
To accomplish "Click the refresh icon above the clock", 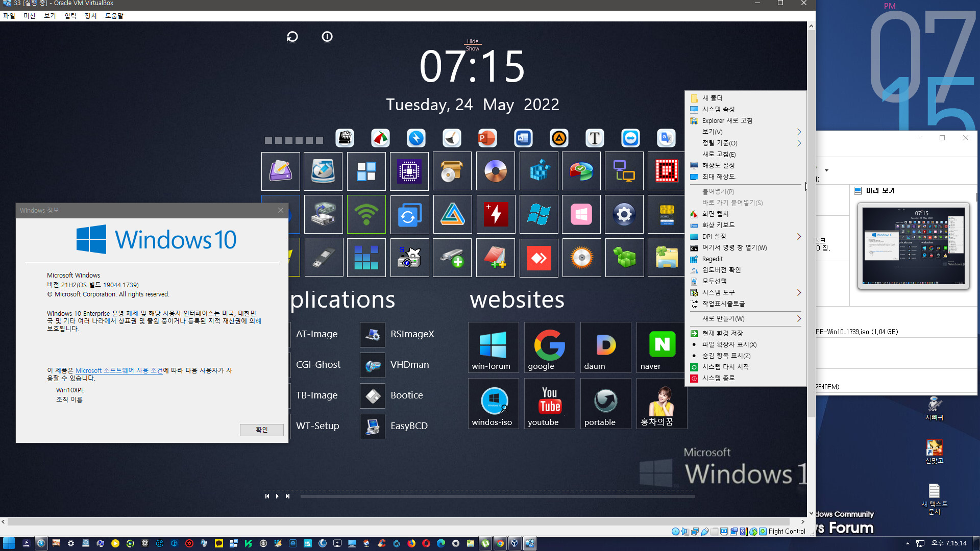I will (x=292, y=37).
